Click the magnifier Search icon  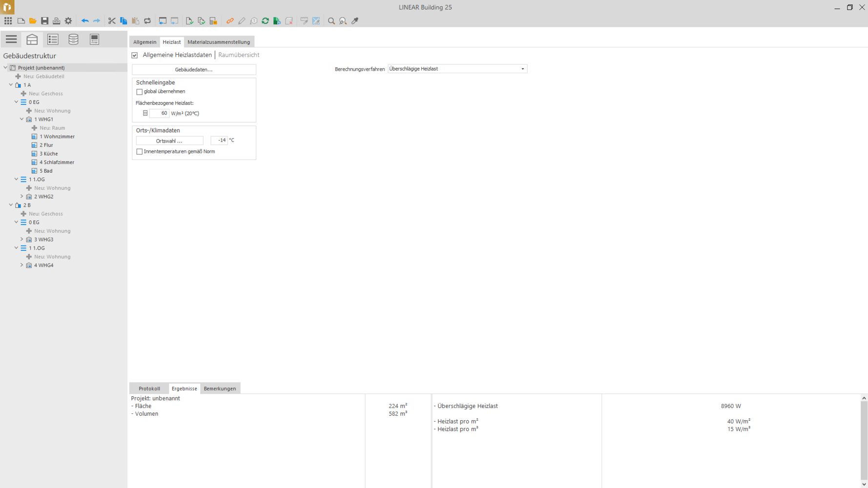pos(331,21)
